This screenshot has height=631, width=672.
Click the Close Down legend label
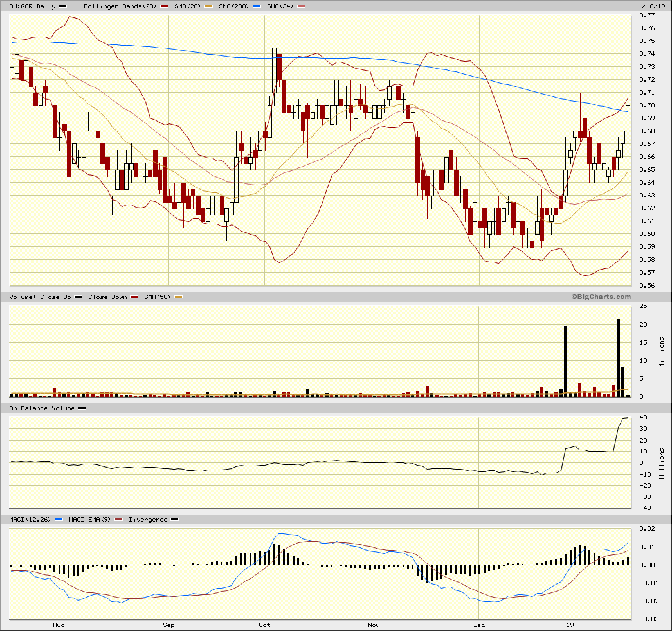point(107,297)
